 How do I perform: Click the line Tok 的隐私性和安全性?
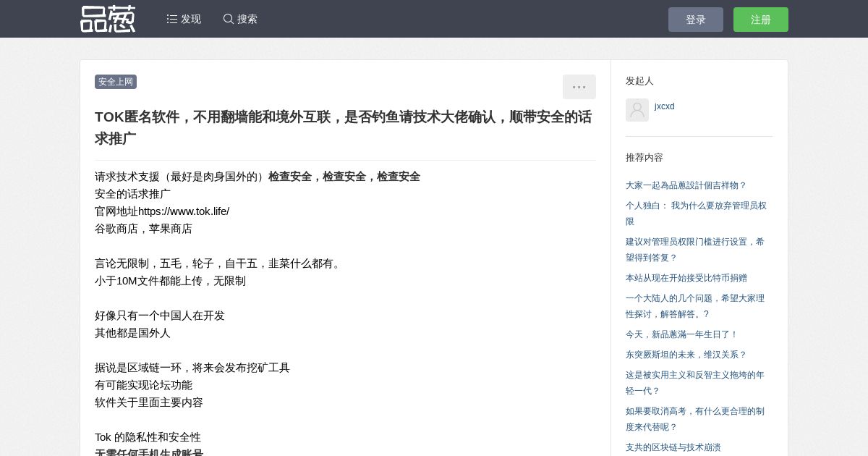click(x=148, y=437)
